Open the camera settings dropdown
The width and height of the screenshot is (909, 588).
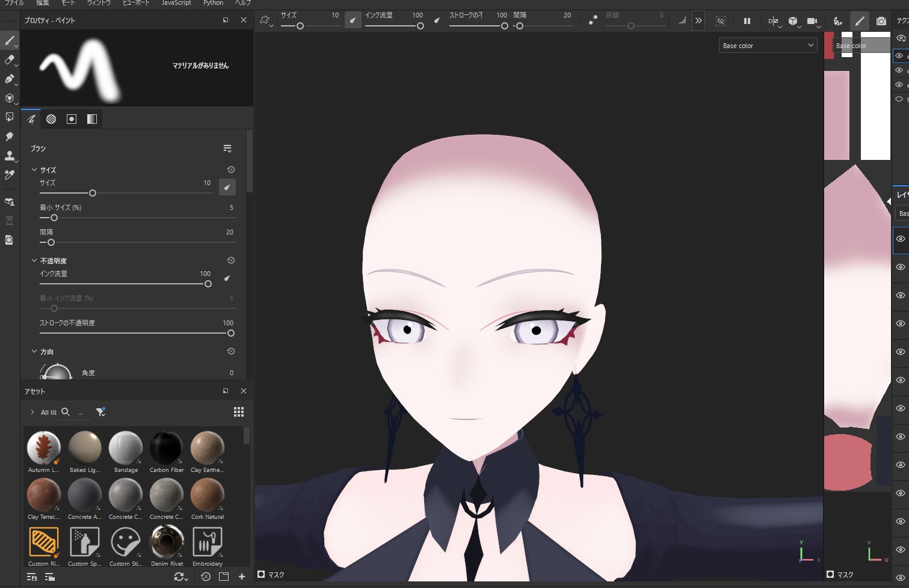(813, 22)
